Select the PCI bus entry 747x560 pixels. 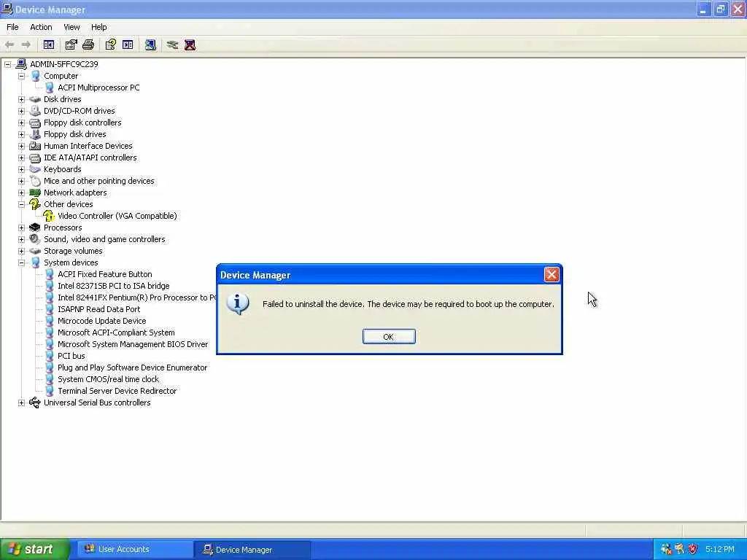point(71,356)
